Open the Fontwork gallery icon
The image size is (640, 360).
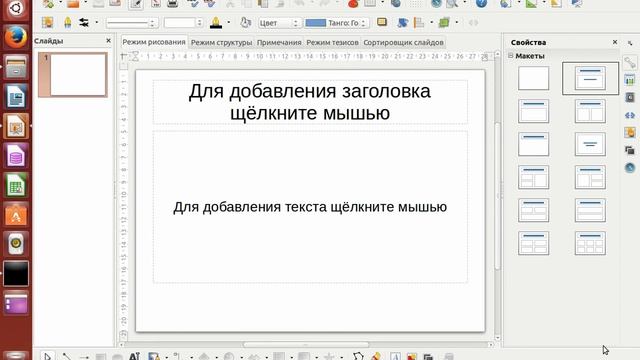point(395,357)
